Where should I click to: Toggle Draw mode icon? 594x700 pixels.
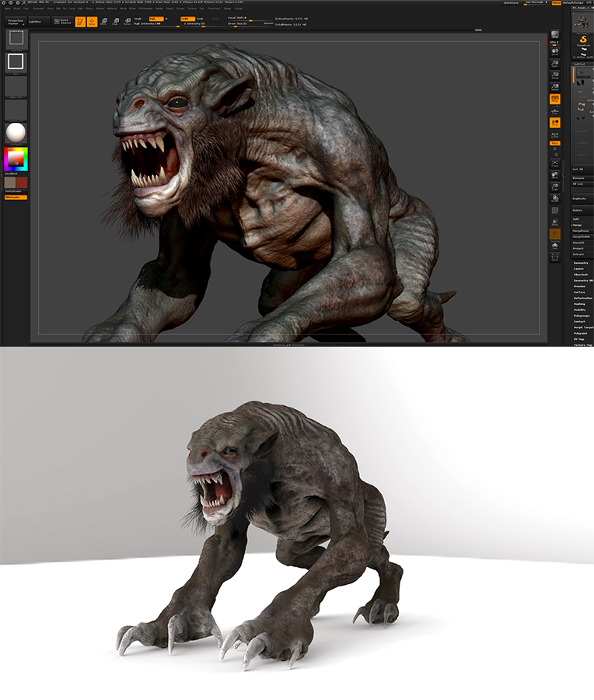click(92, 22)
